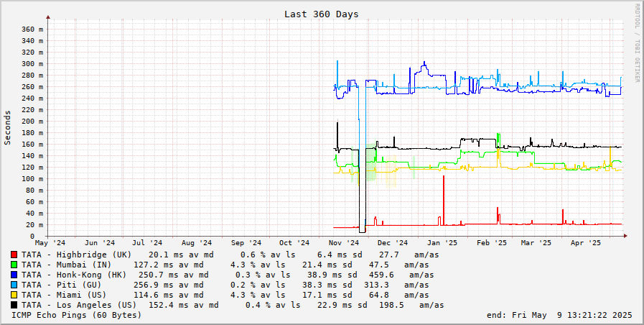This screenshot has height=325, width=644.
Task: Click the '313.3' am/as value
Action: click(377, 285)
